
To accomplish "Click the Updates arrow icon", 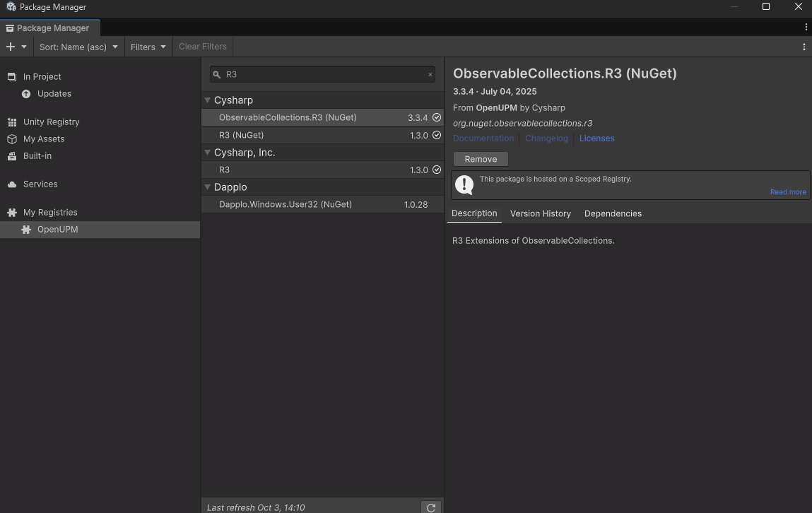I will tap(26, 94).
